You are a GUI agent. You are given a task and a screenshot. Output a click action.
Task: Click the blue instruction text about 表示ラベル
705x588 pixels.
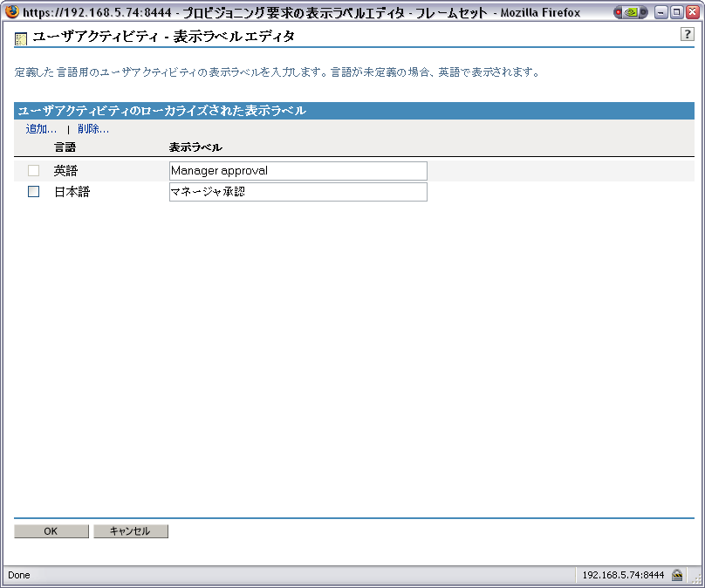pyautogui.click(x=277, y=72)
